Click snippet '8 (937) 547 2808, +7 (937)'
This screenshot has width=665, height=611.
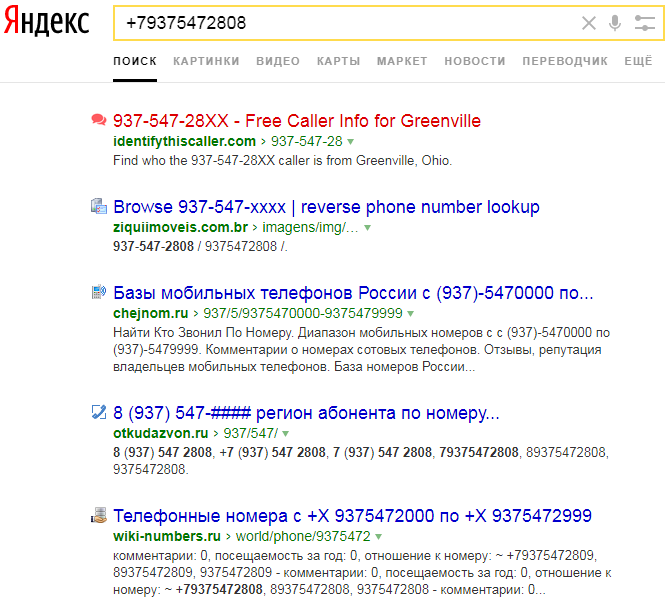361,460
